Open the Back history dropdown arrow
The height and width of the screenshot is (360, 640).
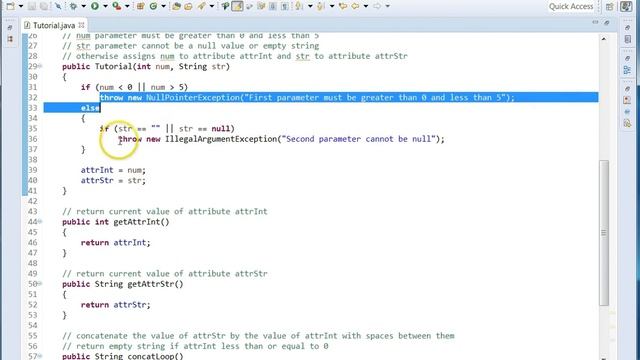click(x=366, y=6)
